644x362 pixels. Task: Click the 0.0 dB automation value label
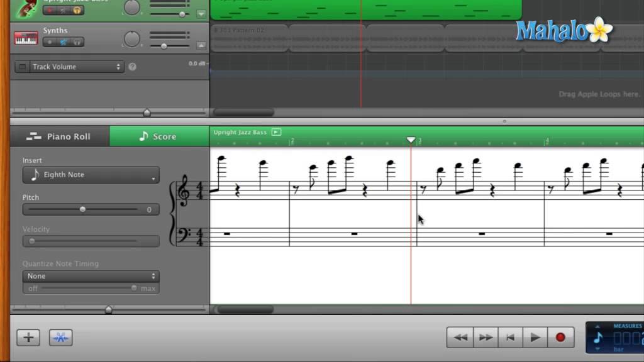click(x=197, y=63)
